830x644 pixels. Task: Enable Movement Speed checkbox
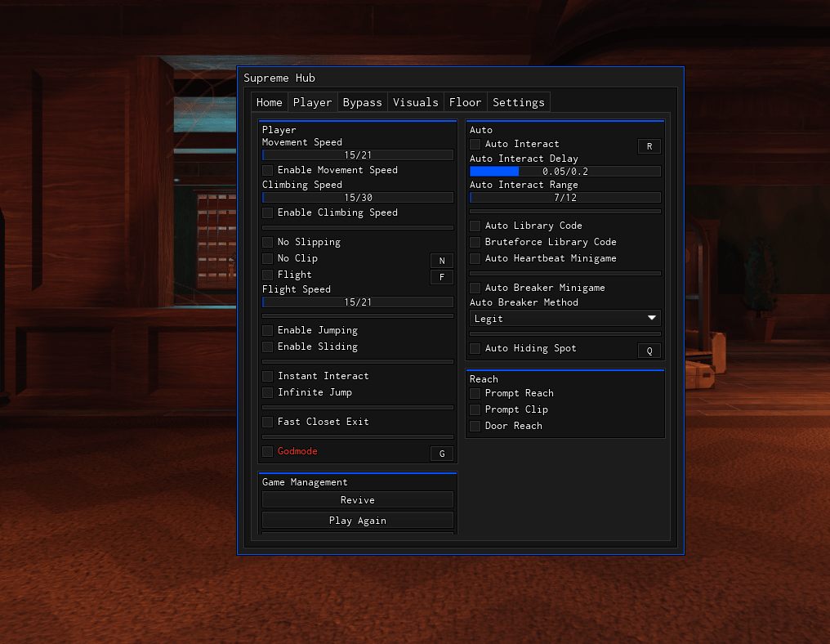click(x=268, y=170)
